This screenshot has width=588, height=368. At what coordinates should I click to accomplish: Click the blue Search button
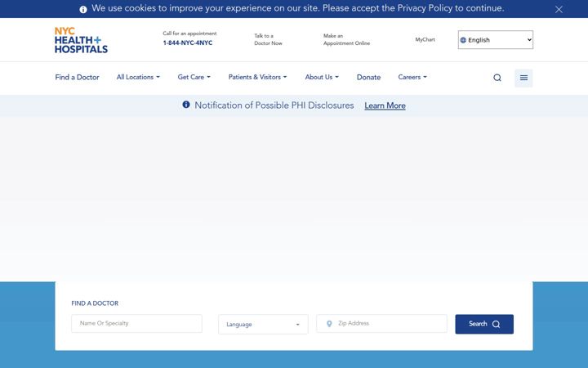[x=484, y=324]
